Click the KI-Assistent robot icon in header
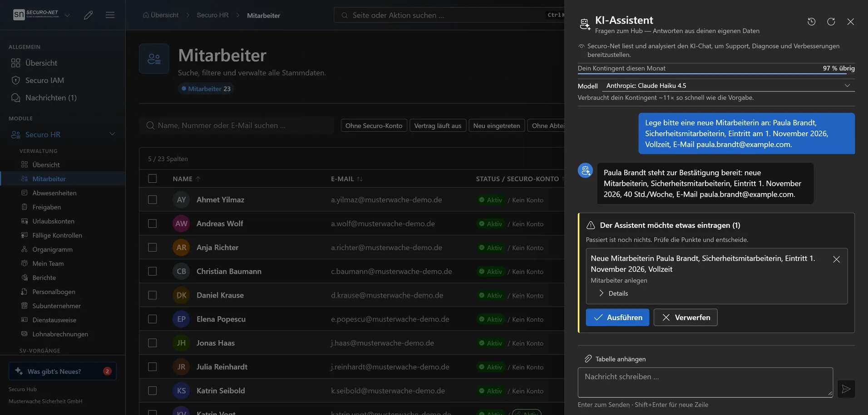The image size is (868, 415). [585, 25]
